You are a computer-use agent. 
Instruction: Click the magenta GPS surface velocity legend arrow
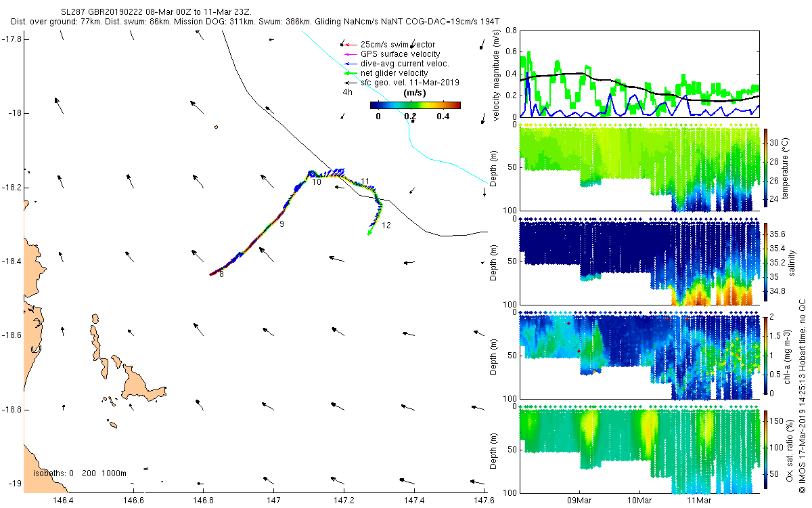tap(349, 54)
